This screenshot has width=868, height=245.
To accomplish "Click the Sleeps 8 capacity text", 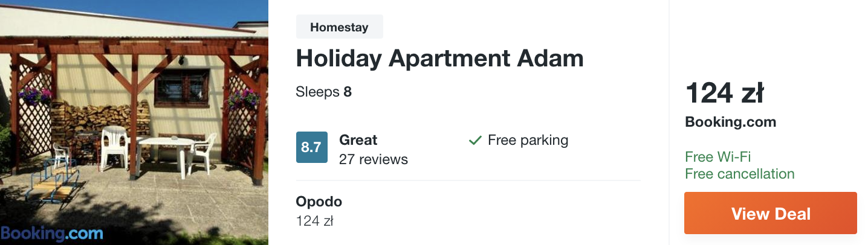I will 323,92.
